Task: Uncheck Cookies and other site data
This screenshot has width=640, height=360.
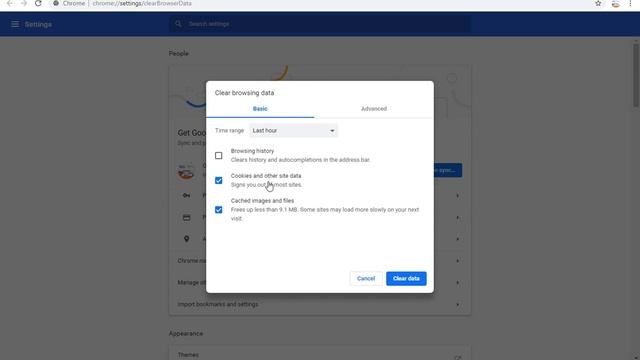Action: click(x=219, y=180)
